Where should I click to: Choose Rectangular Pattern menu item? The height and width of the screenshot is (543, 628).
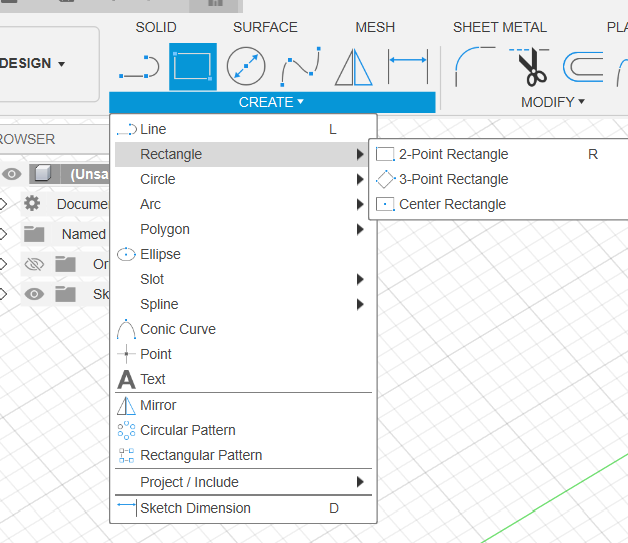244,455
